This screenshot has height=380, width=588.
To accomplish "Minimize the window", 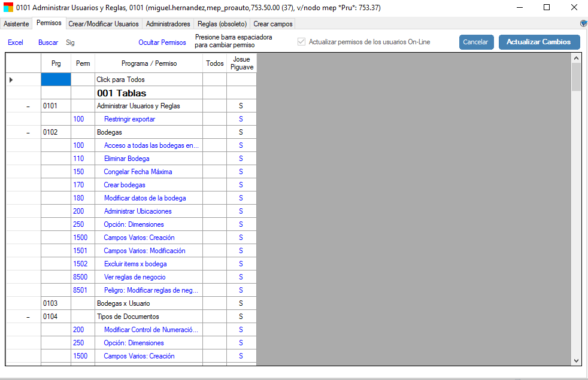I will click(x=519, y=7).
